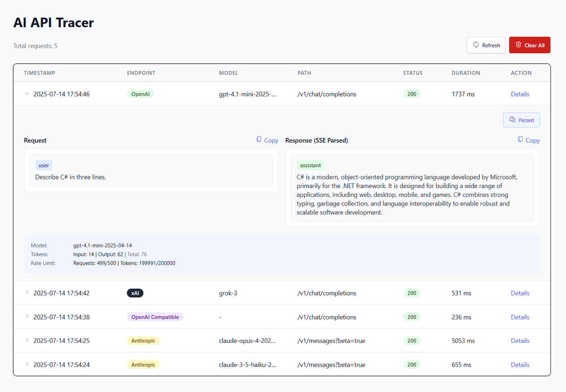
Task: Click the 'Request' section heading
Action: point(35,140)
